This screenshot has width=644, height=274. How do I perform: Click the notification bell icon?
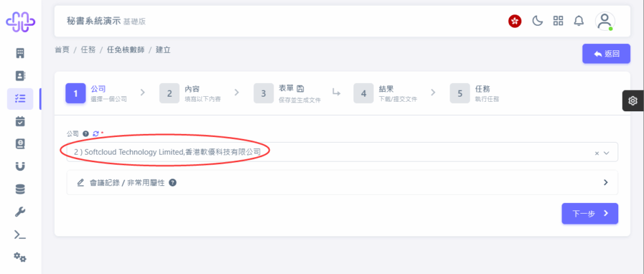pyautogui.click(x=579, y=21)
